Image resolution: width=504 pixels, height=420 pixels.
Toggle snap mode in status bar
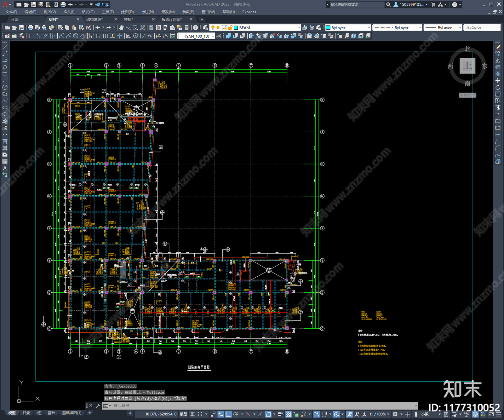point(200,414)
